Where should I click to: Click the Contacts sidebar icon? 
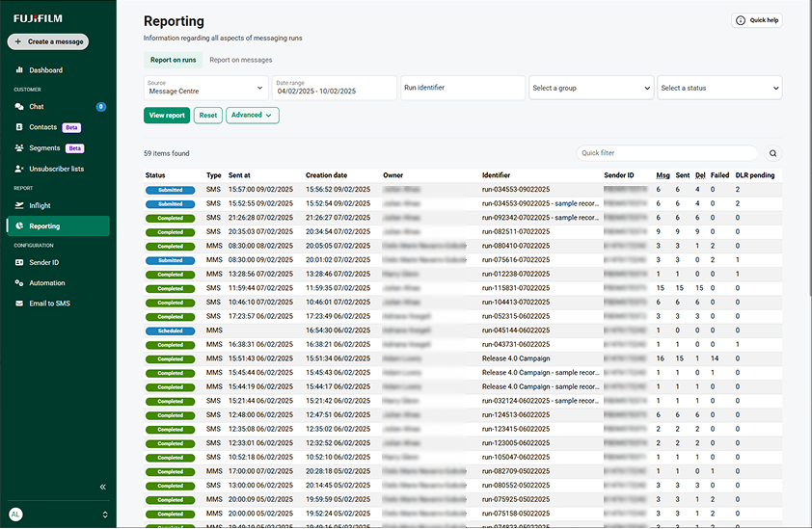19,127
